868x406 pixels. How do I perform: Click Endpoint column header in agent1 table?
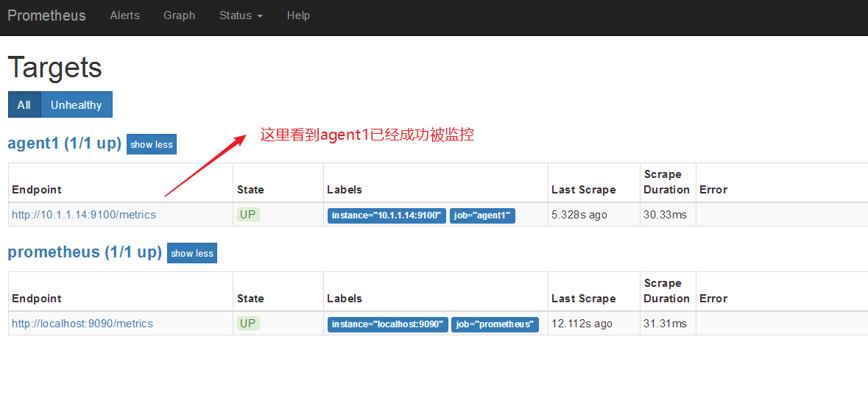click(x=37, y=190)
